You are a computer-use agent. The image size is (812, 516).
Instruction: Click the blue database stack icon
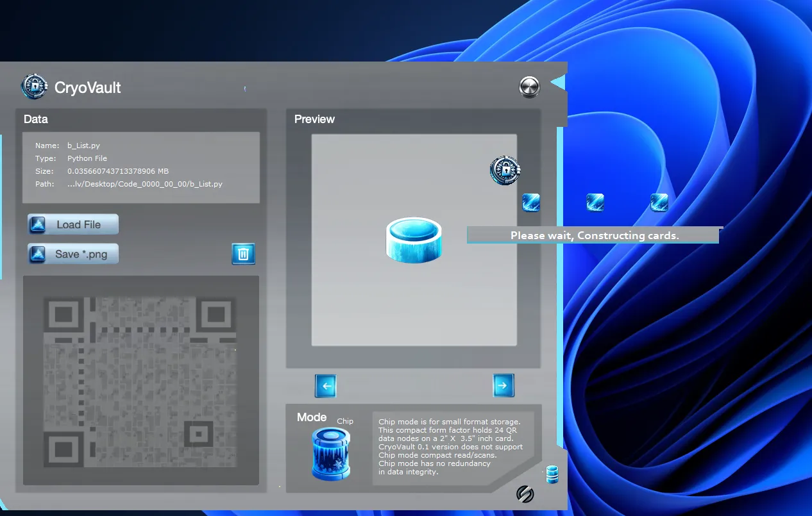552,474
